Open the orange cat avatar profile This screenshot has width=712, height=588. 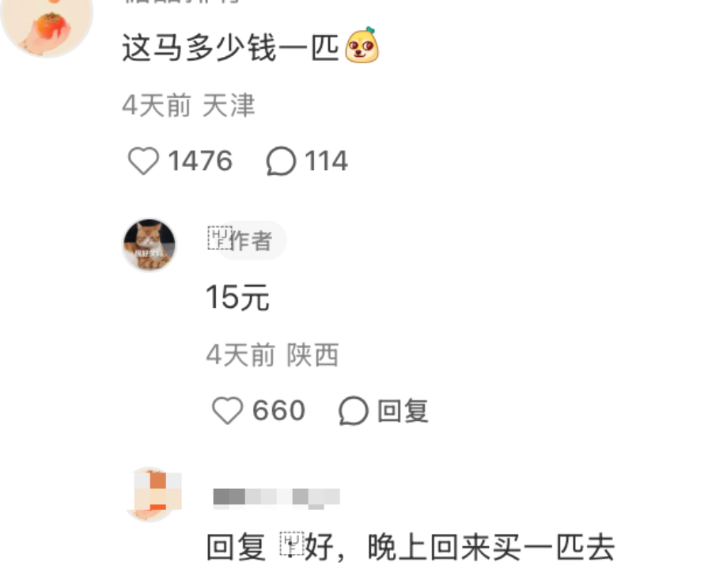(150, 245)
